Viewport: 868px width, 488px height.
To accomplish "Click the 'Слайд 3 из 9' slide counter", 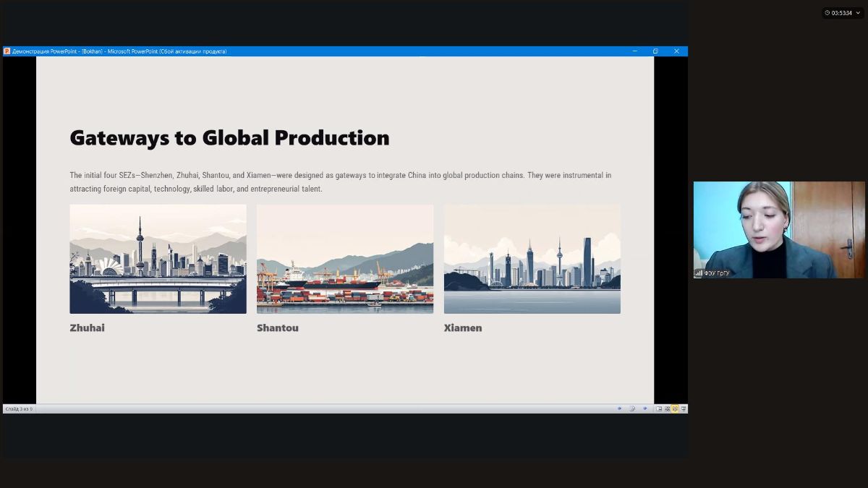I will pos(19,409).
